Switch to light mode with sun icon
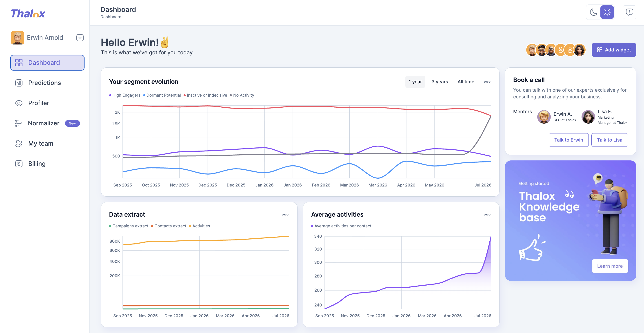The image size is (644, 333). 607,12
